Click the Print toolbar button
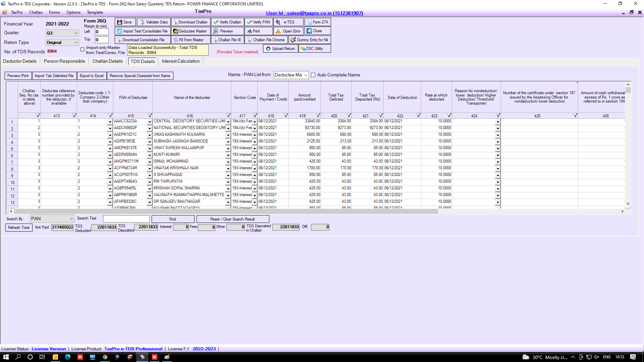 click(x=258, y=31)
